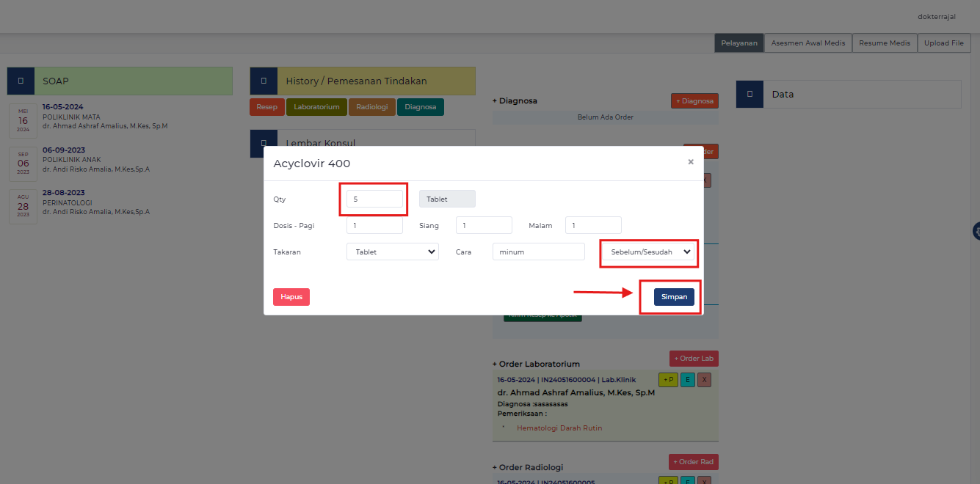This screenshot has height=484, width=980.
Task: Click the Qty input field showing 5
Action: click(373, 198)
